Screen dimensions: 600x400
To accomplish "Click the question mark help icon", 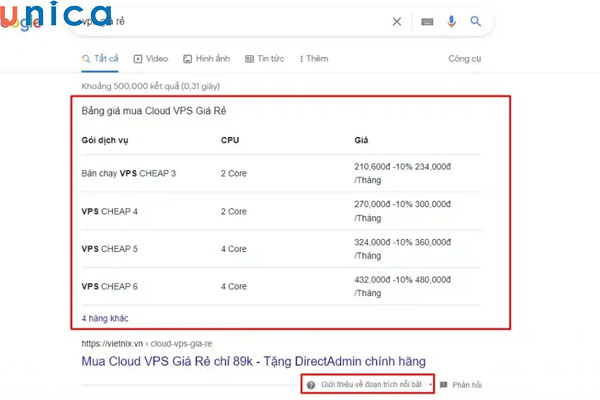I will pos(311,385).
